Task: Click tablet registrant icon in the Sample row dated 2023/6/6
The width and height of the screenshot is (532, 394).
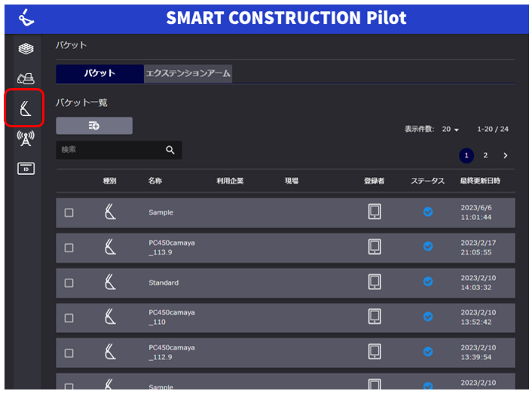Action: coord(375,212)
